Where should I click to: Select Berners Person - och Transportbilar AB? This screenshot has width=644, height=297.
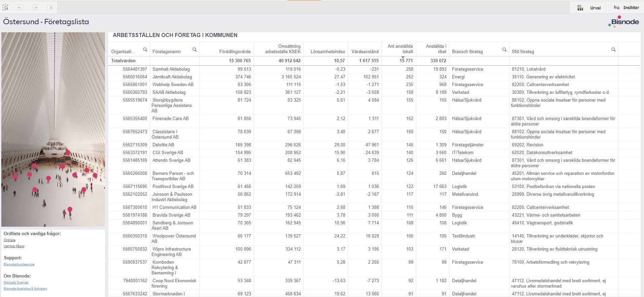point(173,176)
